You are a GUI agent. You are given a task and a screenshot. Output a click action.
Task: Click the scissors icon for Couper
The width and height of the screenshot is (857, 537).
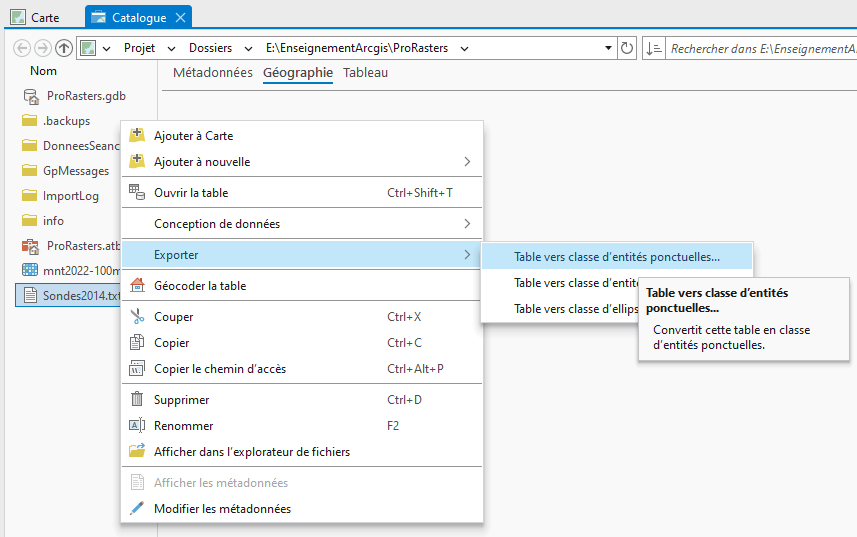click(x=137, y=317)
